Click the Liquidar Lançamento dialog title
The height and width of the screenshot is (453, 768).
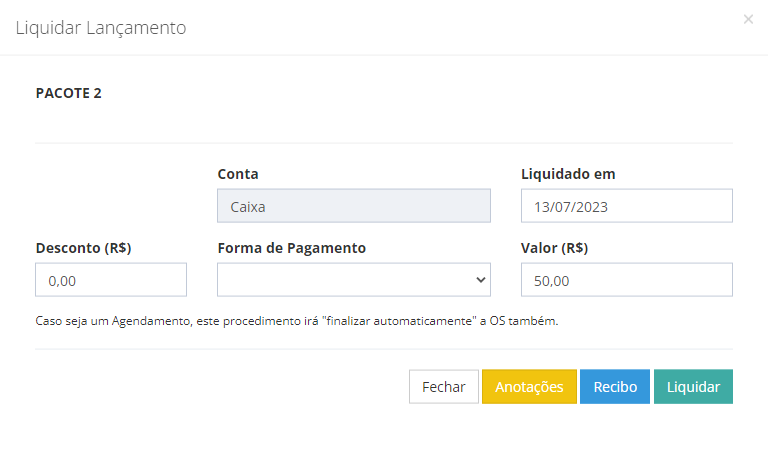tap(101, 28)
